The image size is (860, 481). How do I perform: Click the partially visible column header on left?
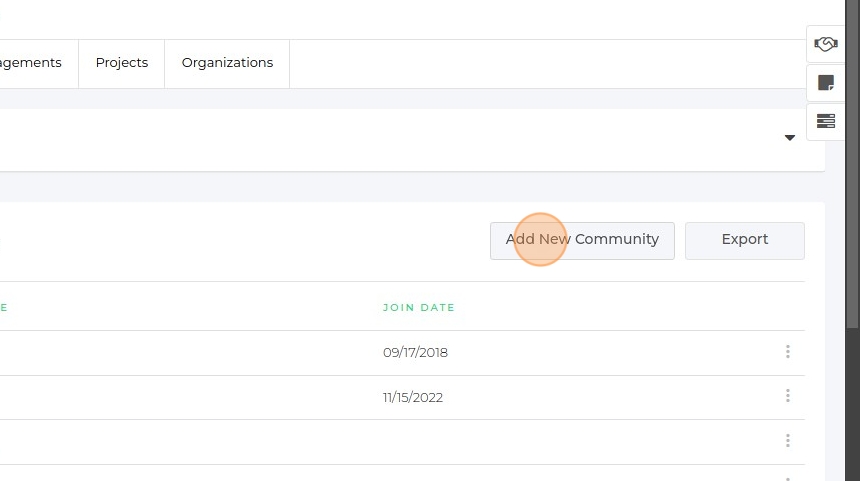click(x=3, y=308)
